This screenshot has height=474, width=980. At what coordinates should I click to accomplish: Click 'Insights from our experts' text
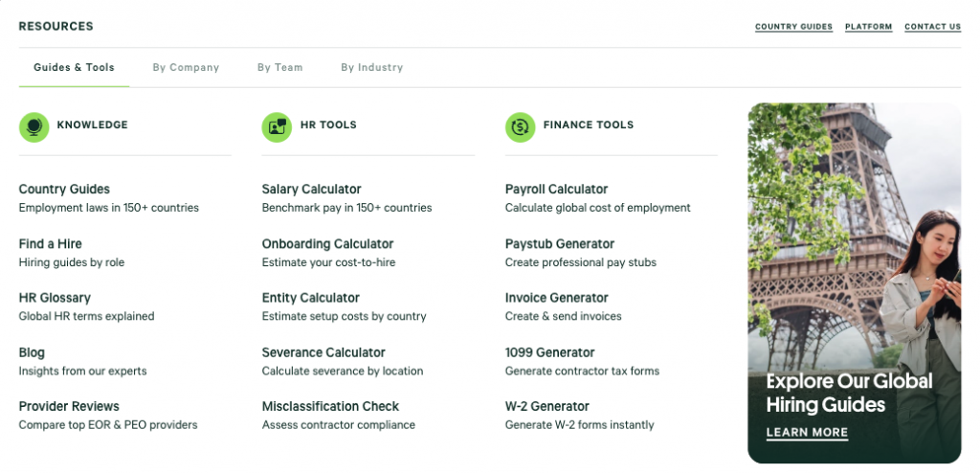(82, 371)
